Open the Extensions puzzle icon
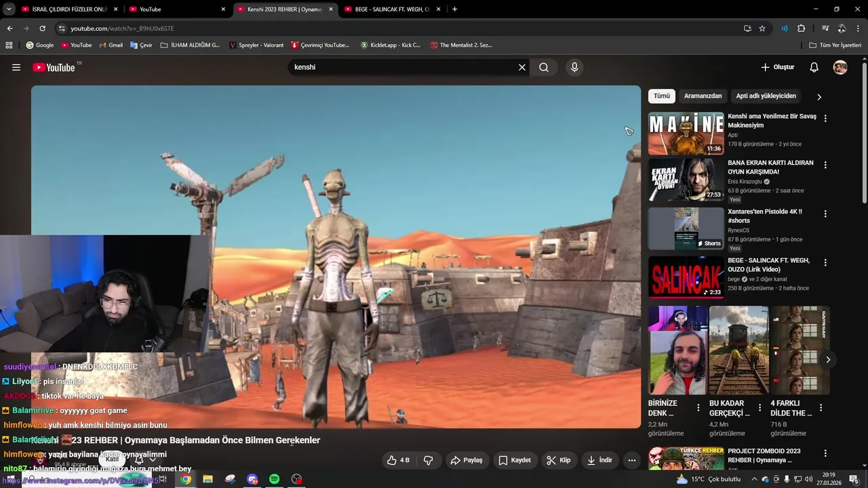 (801, 28)
